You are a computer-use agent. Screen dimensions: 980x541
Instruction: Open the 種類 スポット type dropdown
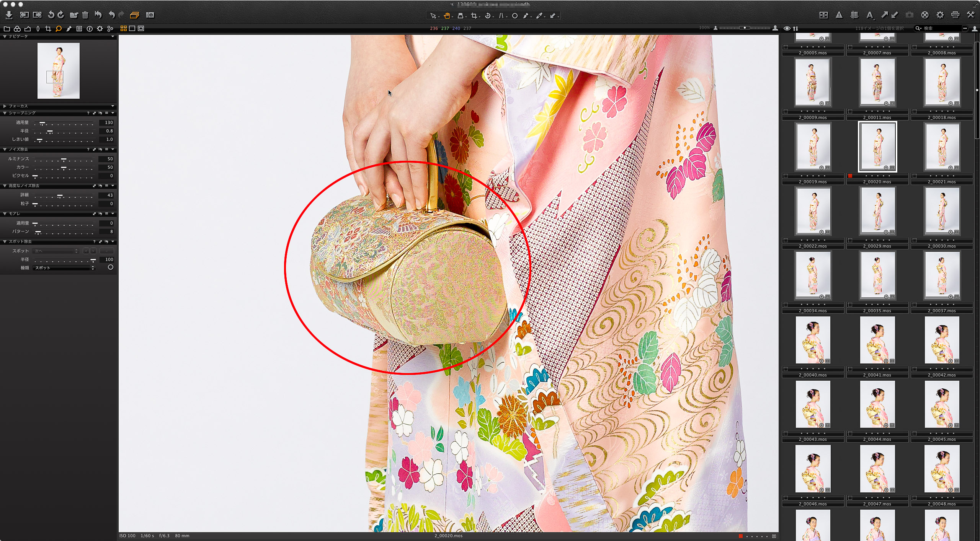click(x=64, y=268)
